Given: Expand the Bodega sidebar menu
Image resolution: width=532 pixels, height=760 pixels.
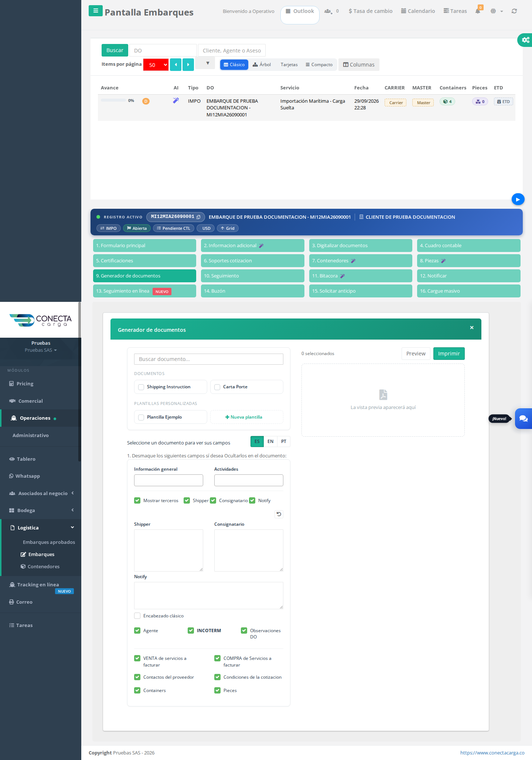Looking at the screenshot, I should [x=41, y=510].
